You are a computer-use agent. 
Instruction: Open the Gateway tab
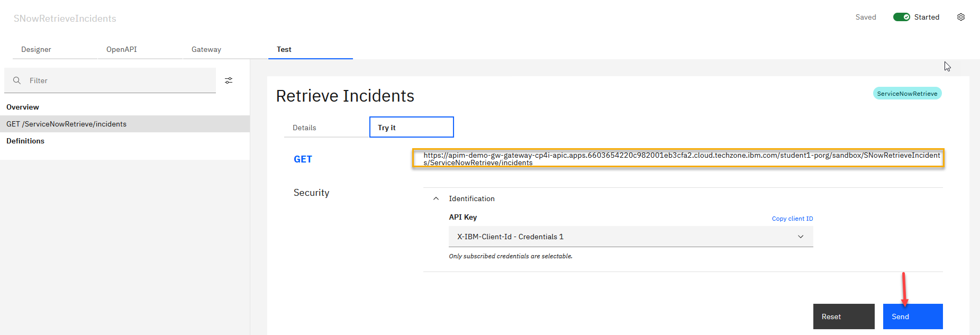coord(206,49)
